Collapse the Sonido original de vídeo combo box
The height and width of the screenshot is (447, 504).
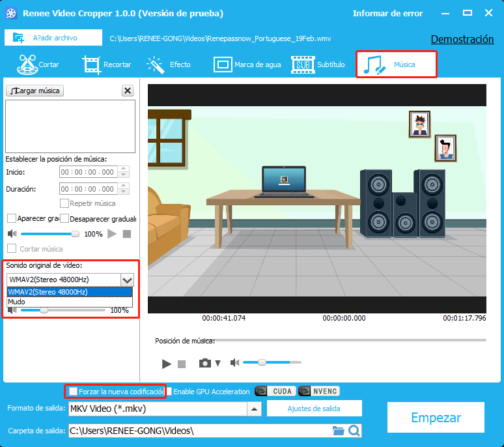click(126, 280)
